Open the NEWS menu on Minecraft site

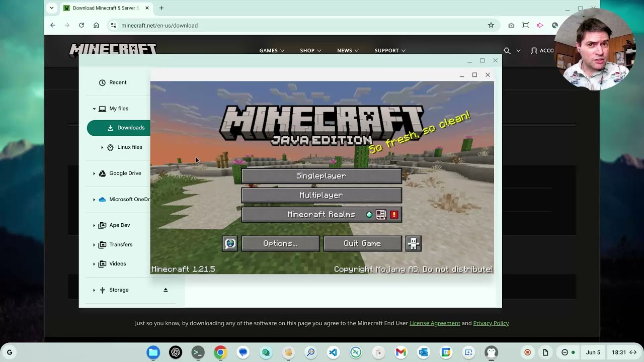348,51
